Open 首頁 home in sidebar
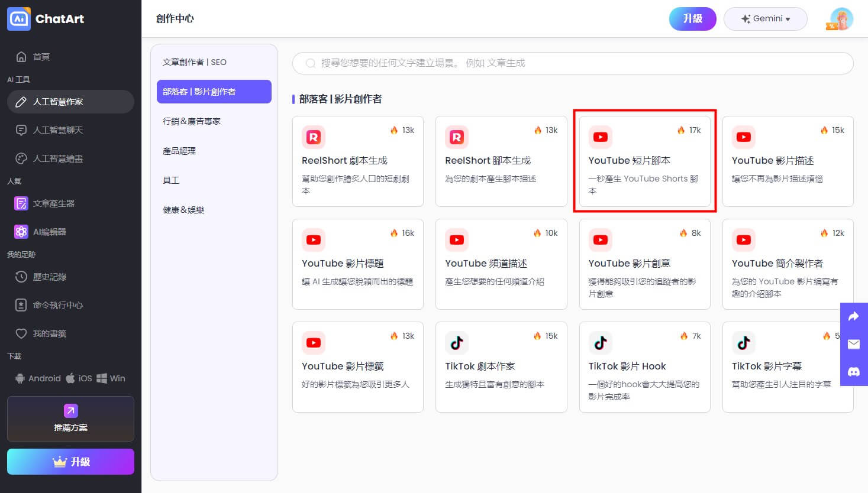 tap(70, 57)
